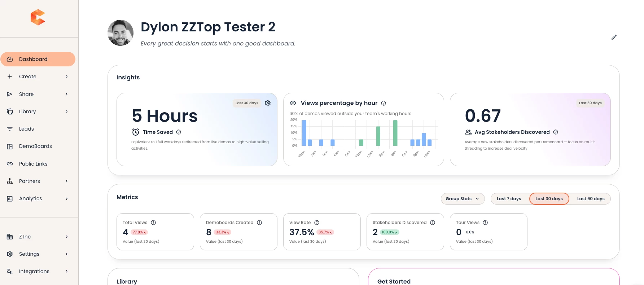
Task: Open Time Saved settings gear
Action: pyautogui.click(x=268, y=103)
